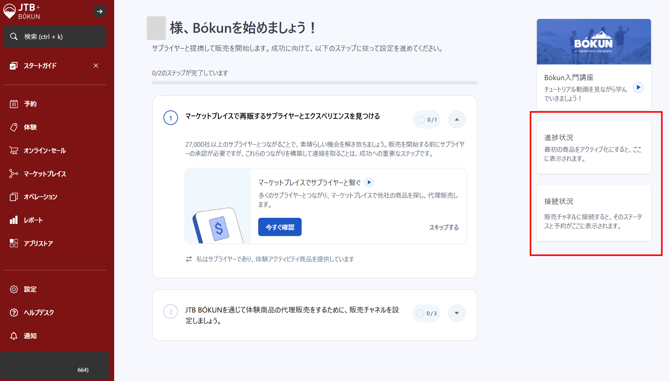Expand step 2 with the down chevron
Image resolution: width=670 pixels, height=381 pixels.
tap(457, 313)
